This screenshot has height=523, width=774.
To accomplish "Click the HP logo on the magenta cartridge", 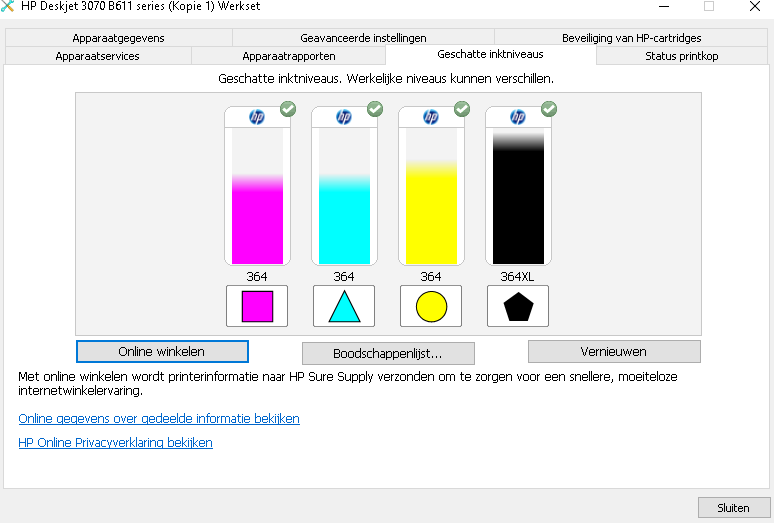I will tap(257, 117).
